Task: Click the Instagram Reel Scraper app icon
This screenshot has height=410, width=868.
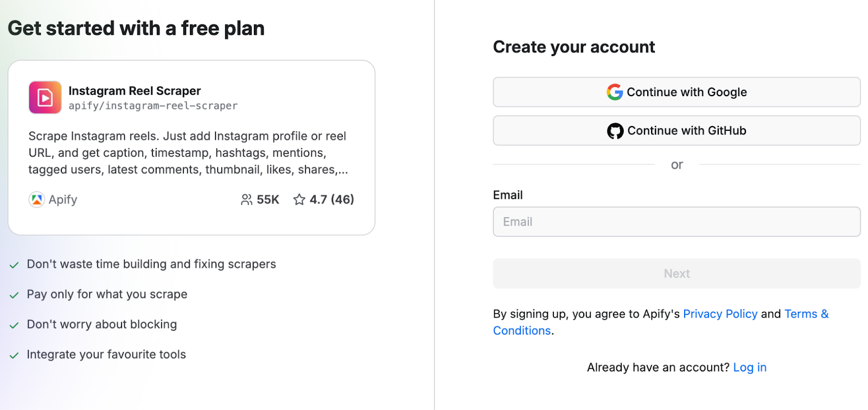Action: point(44,97)
